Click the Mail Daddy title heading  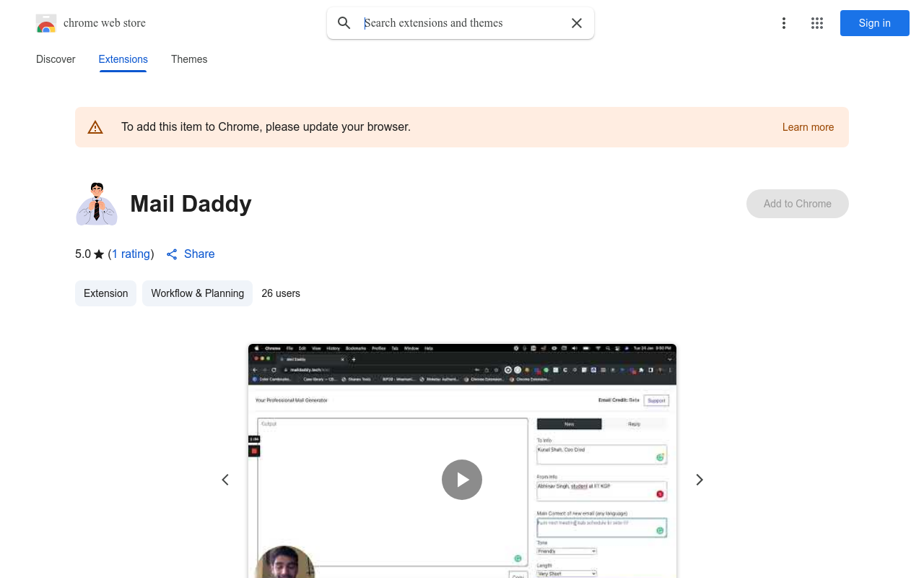(x=191, y=204)
